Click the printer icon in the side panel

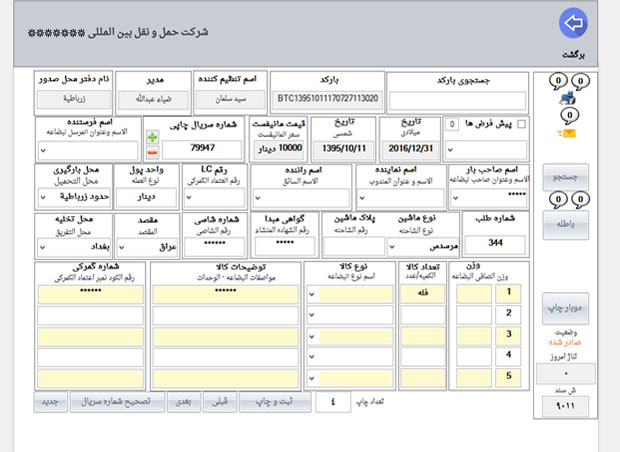coord(568,98)
